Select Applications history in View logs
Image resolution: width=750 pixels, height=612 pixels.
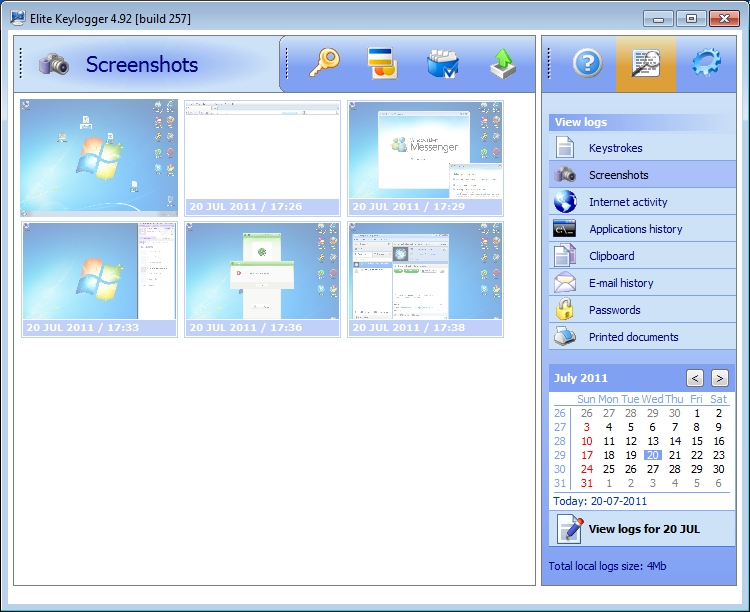tap(635, 229)
